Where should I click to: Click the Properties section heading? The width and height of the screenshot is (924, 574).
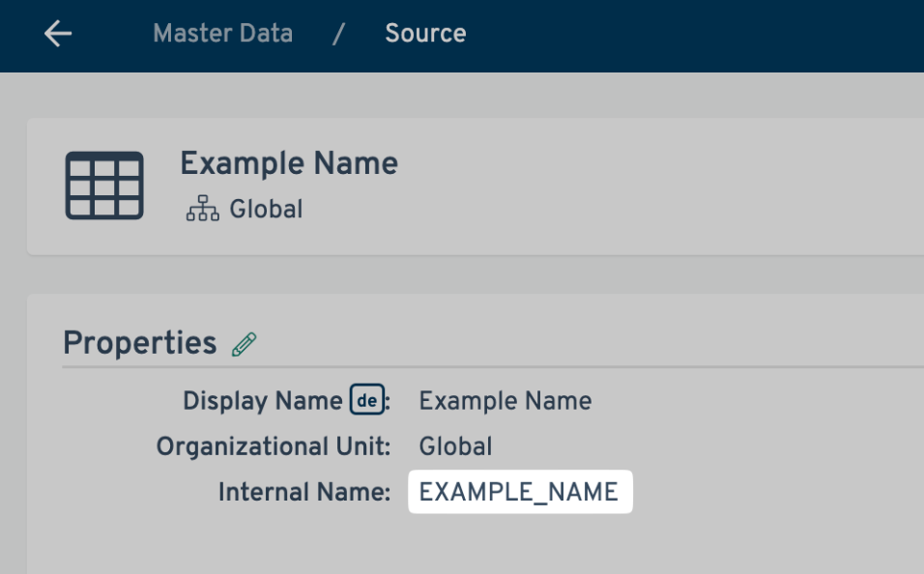click(139, 343)
